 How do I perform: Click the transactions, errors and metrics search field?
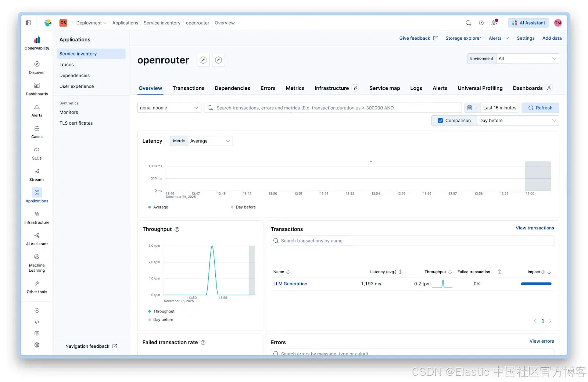[x=333, y=108]
